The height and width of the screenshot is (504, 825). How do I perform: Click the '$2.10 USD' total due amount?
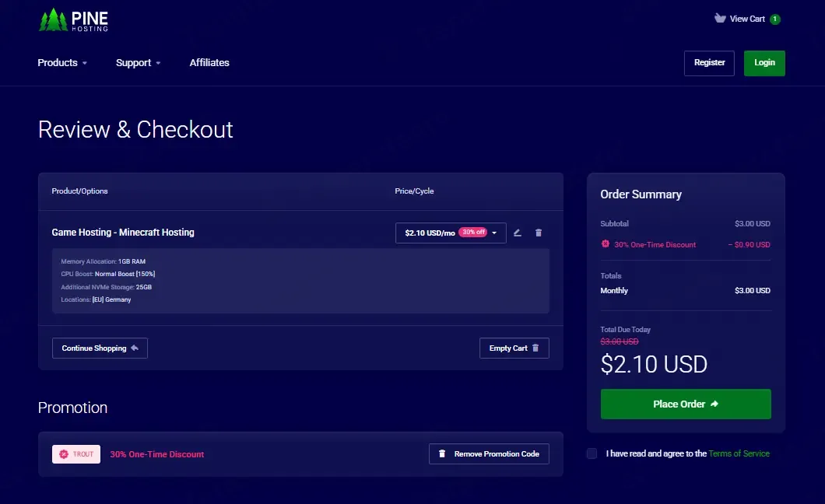pos(654,364)
